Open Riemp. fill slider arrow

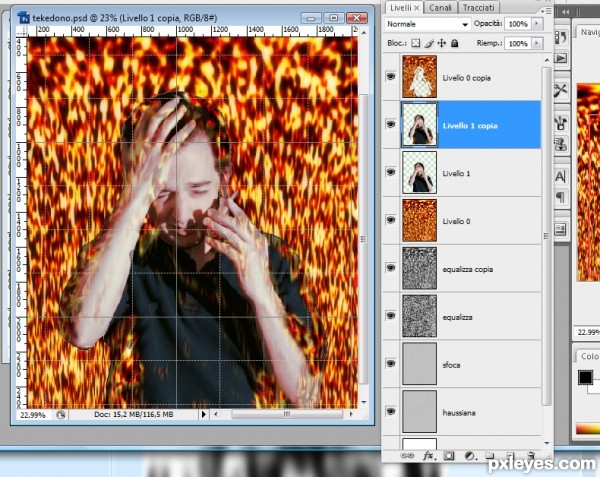coord(537,43)
